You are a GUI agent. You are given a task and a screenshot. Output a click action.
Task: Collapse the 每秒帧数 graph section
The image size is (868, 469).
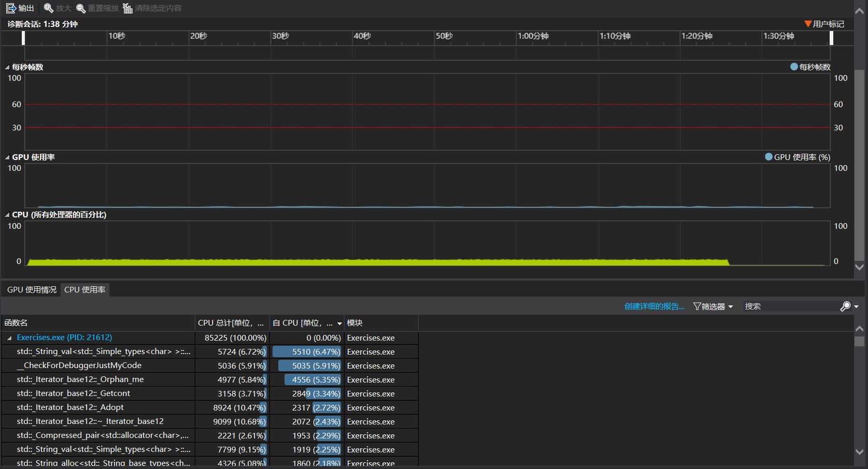tap(7, 67)
